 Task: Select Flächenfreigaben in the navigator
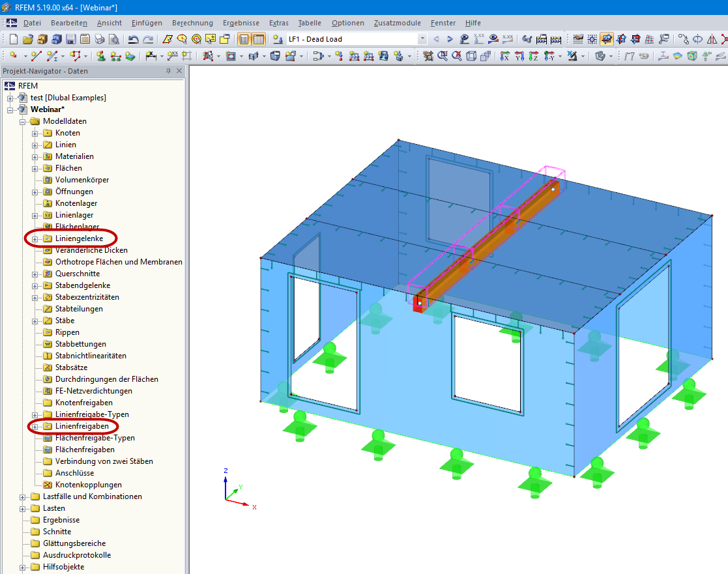(x=85, y=449)
